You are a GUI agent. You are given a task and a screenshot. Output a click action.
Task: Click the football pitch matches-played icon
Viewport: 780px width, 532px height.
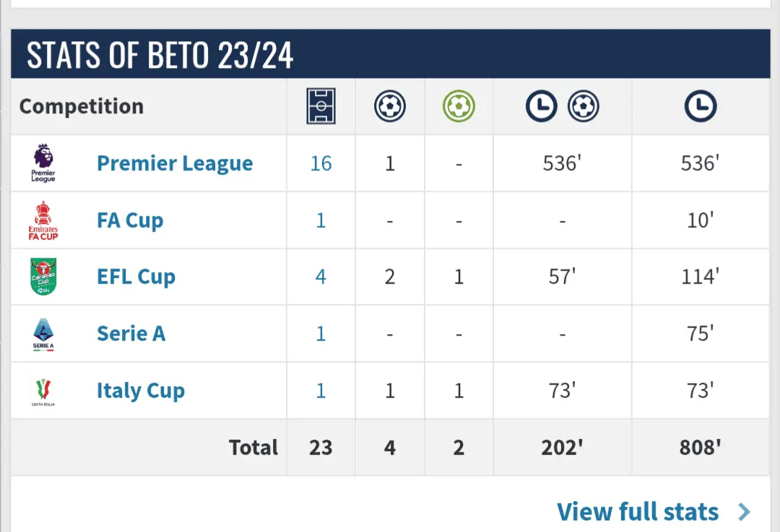point(321,107)
